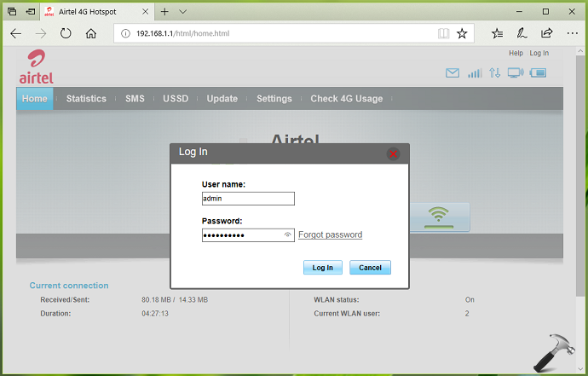Open the Update menu item
This screenshot has width=588, height=376.
click(222, 99)
